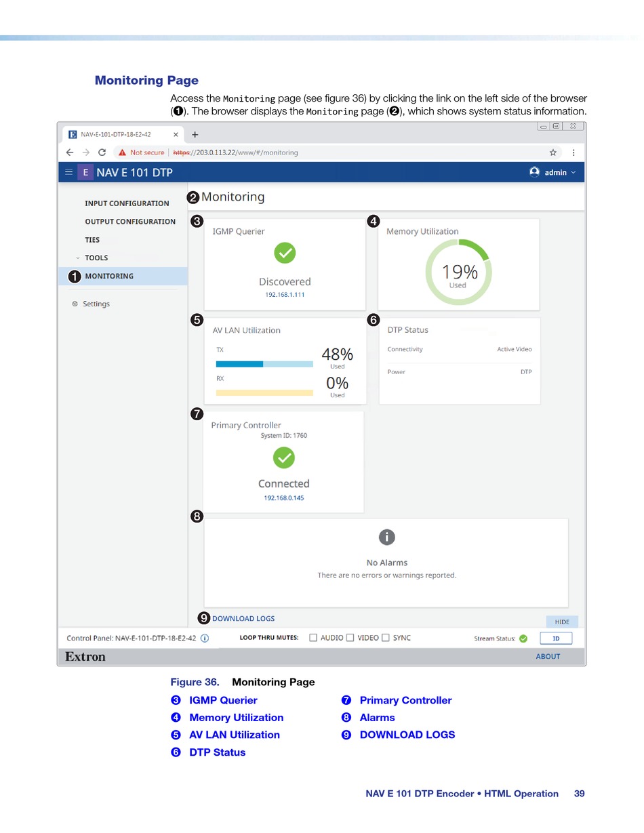Open the hamburger navigation menu
The image size is (644, 833).
coord(68,172)
